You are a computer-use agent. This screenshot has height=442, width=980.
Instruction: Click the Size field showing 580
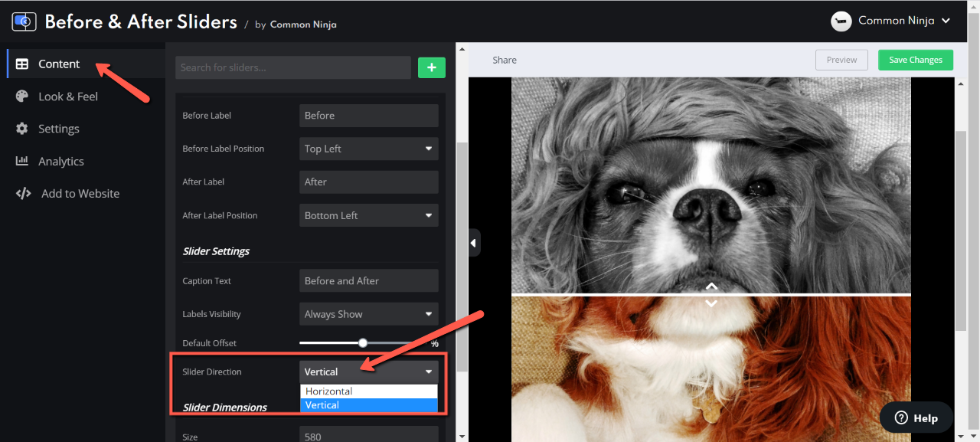(x=368, y=435)
